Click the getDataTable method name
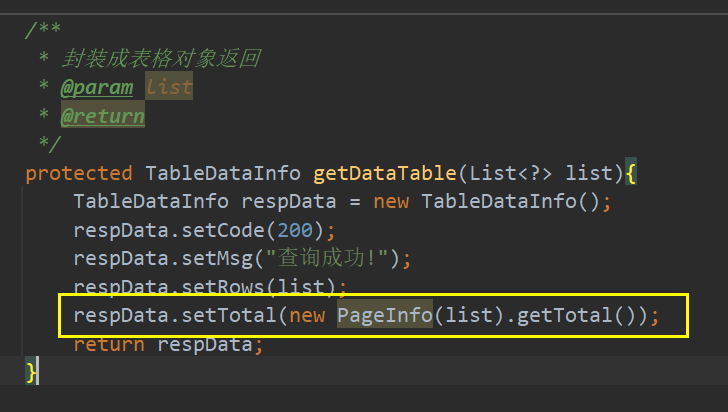Screen dimensions: 728x412 point(385,174)
